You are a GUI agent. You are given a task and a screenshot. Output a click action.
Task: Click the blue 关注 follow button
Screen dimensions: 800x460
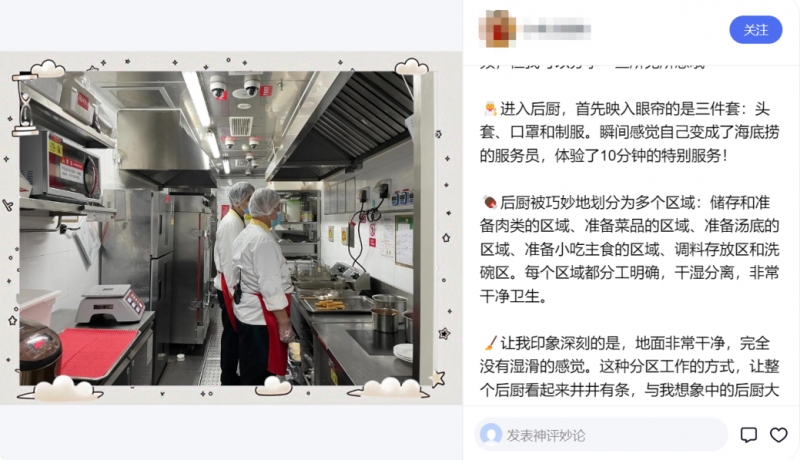tap(756, 30)
